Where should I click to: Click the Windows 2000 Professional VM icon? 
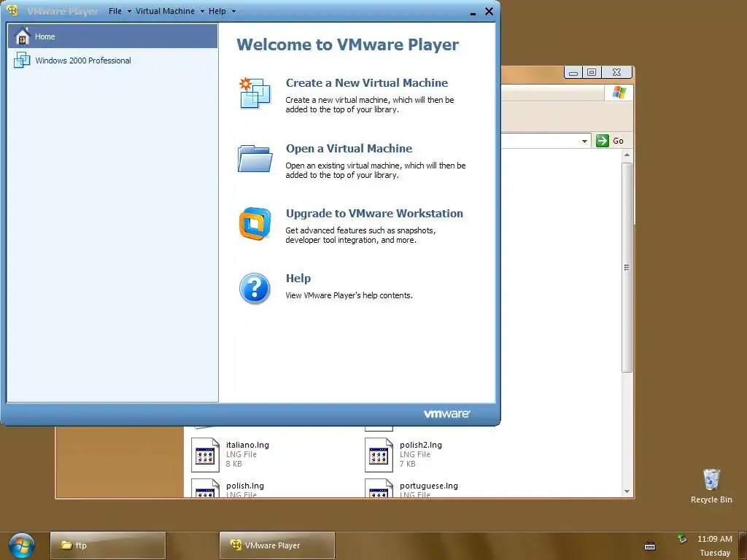pos(22,60)
